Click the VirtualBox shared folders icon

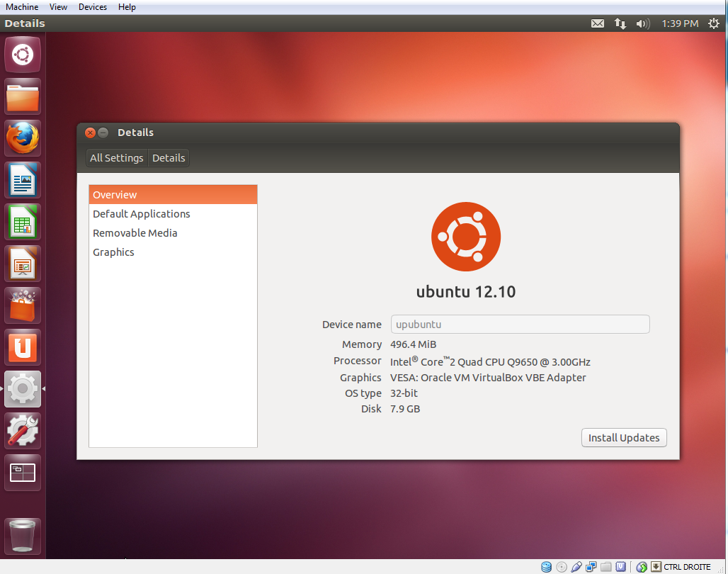tap(606, 567)
